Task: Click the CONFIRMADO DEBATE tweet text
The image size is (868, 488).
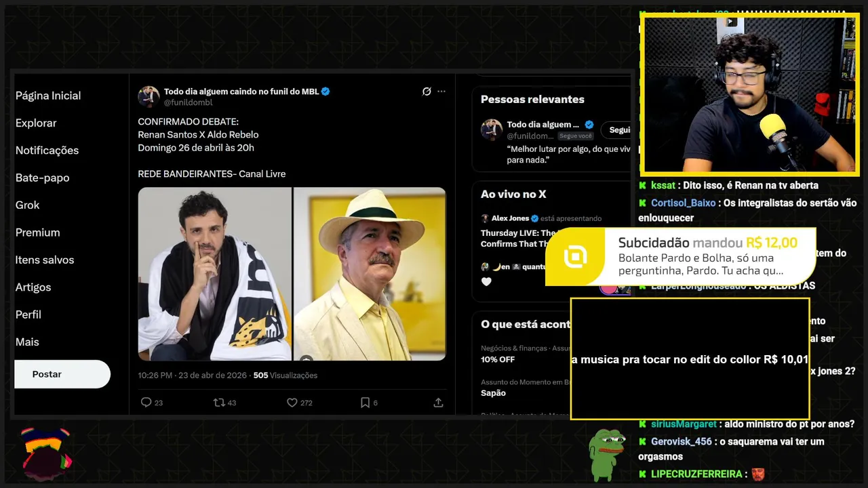Action: (189, 122)
